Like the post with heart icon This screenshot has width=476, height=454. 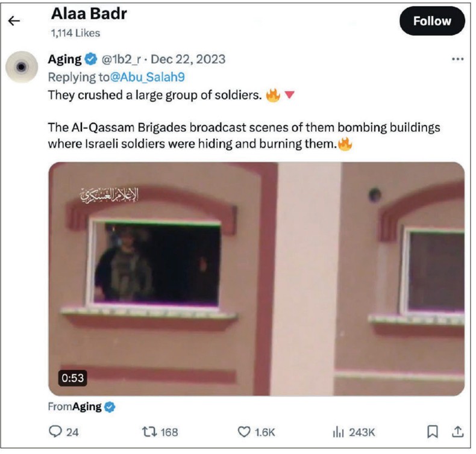point(244,432)
